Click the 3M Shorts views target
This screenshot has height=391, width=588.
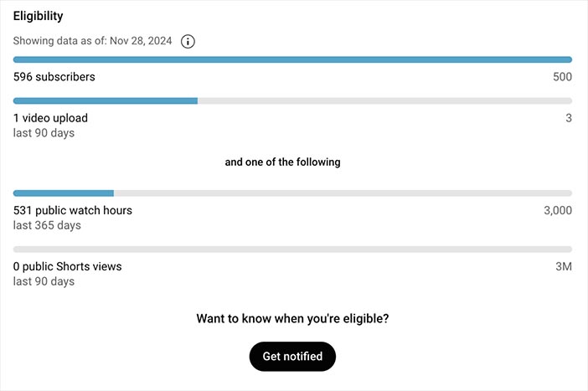[564, 266]
